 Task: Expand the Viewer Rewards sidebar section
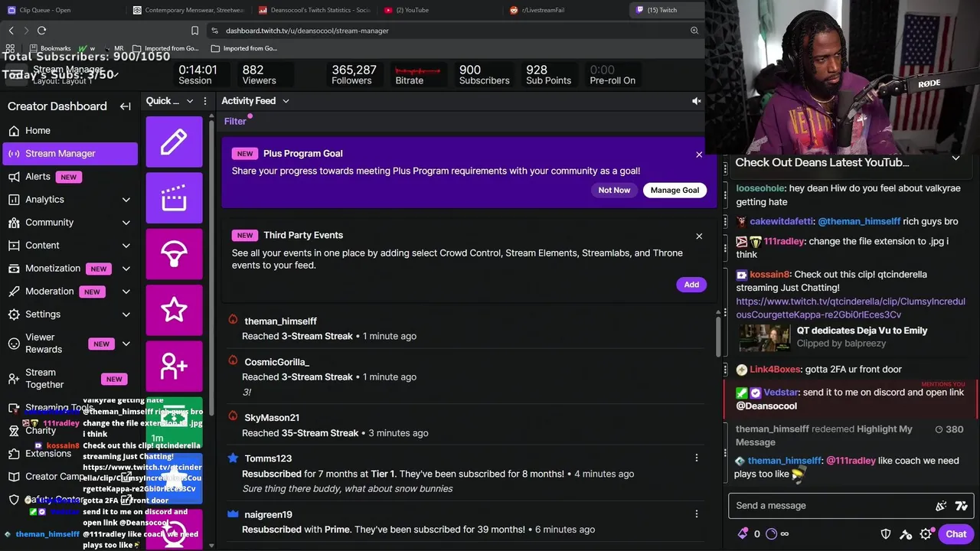coord(126,344)
